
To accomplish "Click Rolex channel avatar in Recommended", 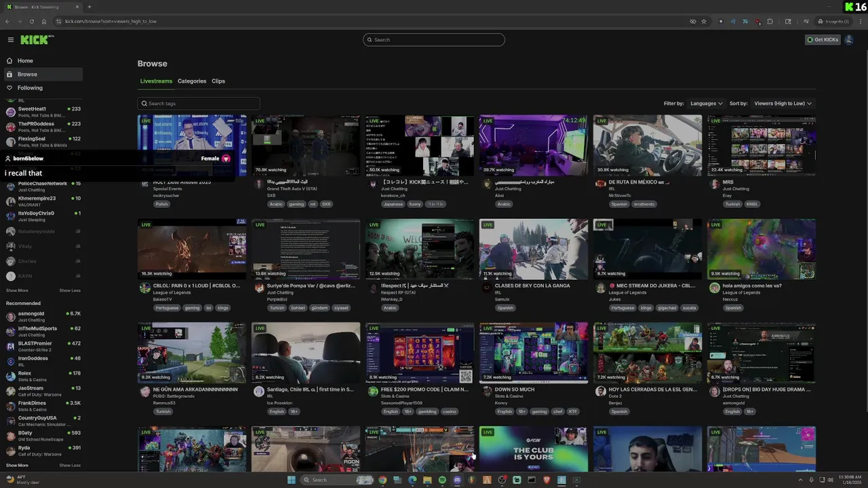I will 11,376.
